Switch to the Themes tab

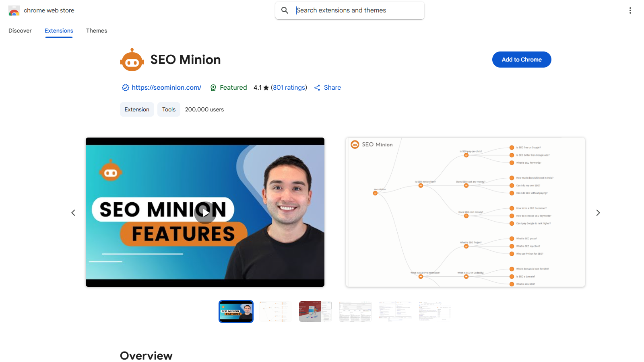click(x=97, y=31)
